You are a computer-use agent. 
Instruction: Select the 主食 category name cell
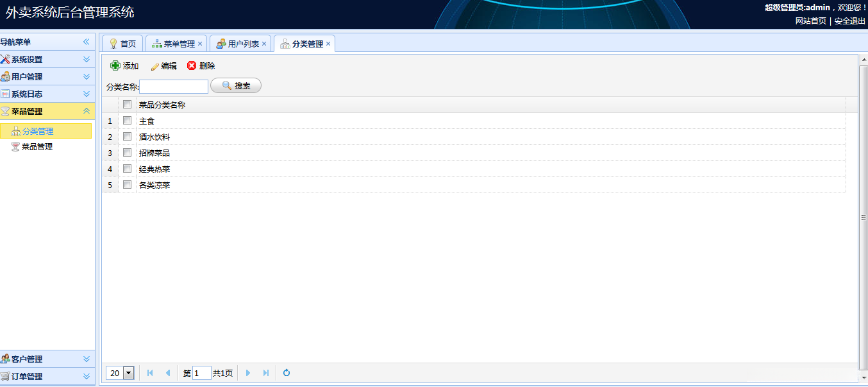tap(490, 121)
